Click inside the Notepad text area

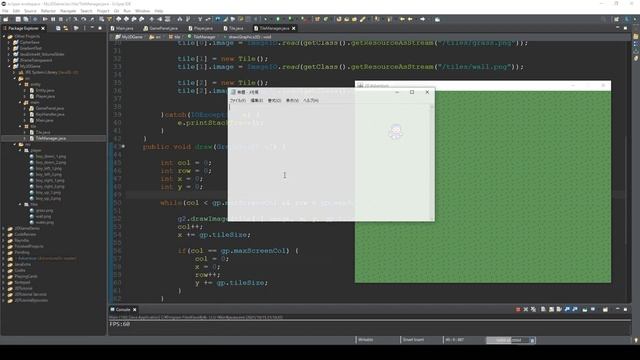click(329, 162)
